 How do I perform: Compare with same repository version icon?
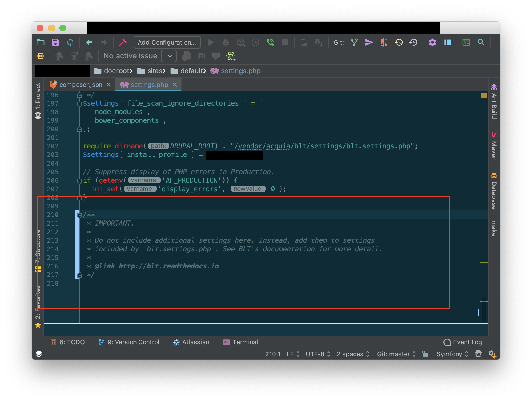pyautogui.click(x=384, y=43)
